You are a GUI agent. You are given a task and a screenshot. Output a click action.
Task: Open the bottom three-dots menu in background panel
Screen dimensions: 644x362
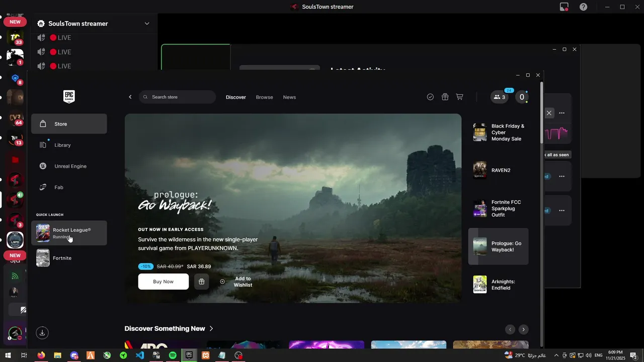(561, 211)
